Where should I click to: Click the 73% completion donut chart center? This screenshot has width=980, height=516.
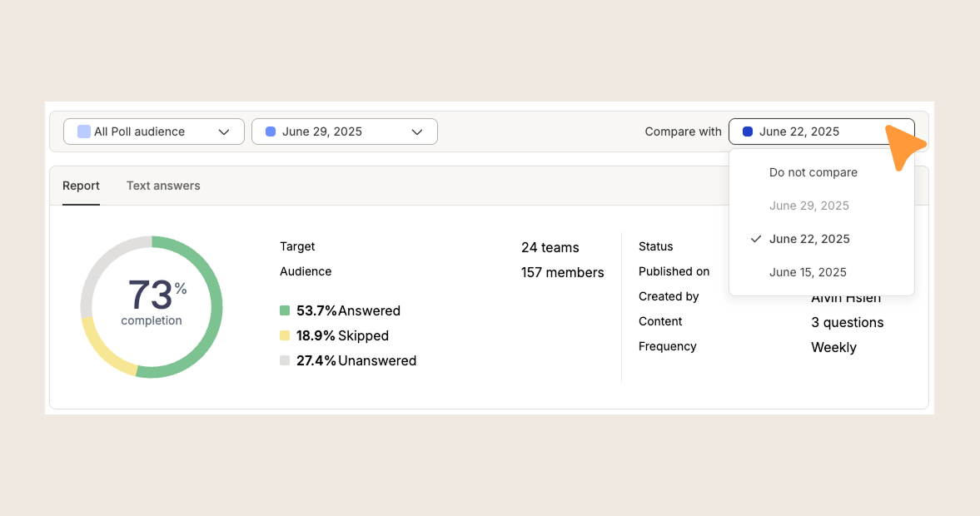[x=152, y=302]
